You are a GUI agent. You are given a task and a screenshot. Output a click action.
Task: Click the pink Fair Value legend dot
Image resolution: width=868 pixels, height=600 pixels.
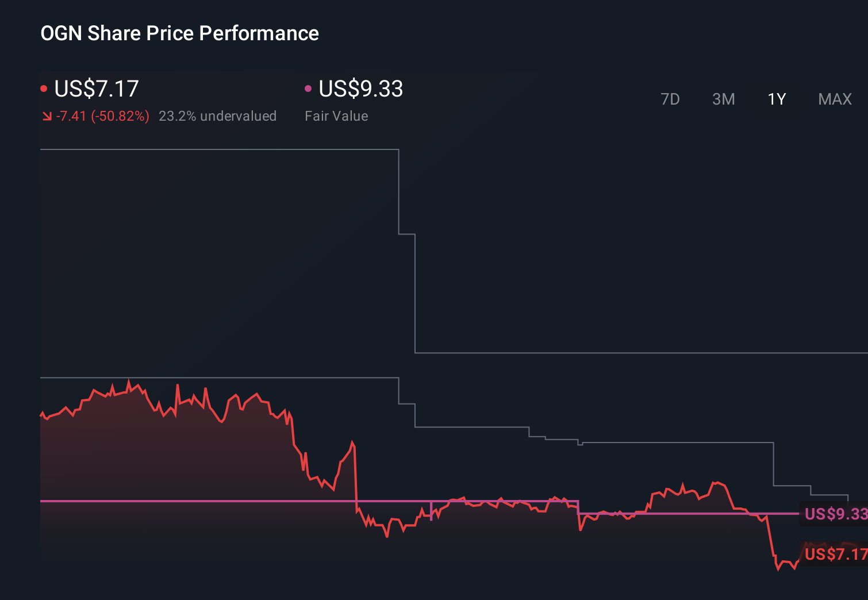309,88
